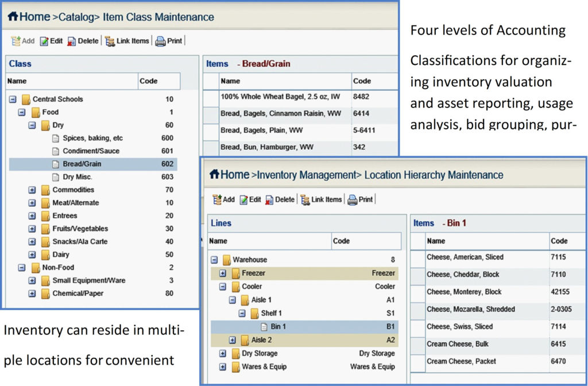588x386 pixels.
Task: Select Condiment/Sauce class in tree
Action: click(91, 151)
